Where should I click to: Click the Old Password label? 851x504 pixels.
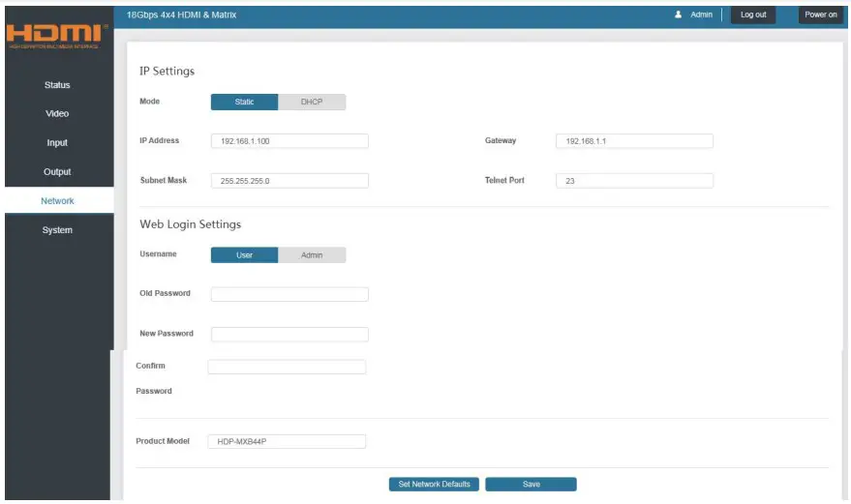click(165, 293)
